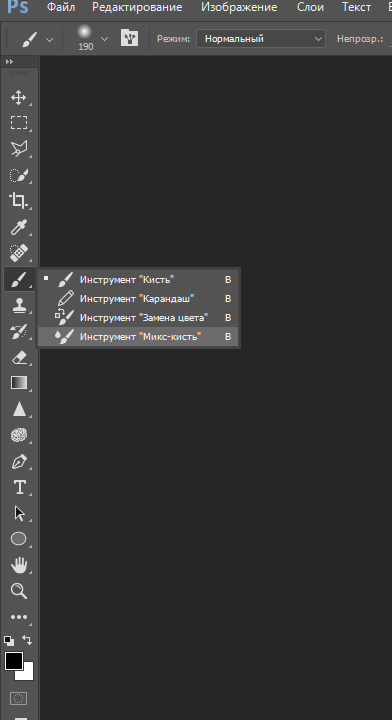Toggle the brush settings panel button

point(129,38)
